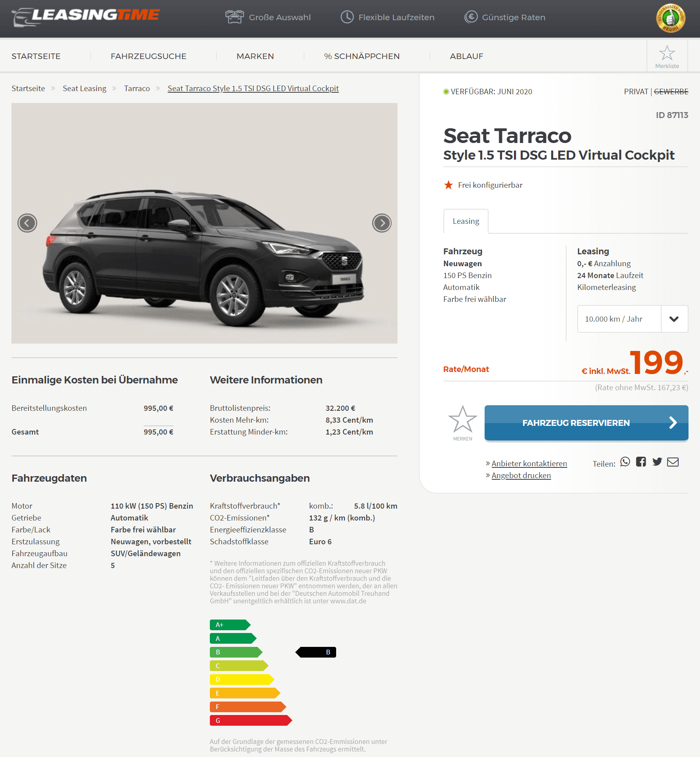
Task: Open FAHRZEUGSUCHE menu item
Action: (x=148, y=56)
